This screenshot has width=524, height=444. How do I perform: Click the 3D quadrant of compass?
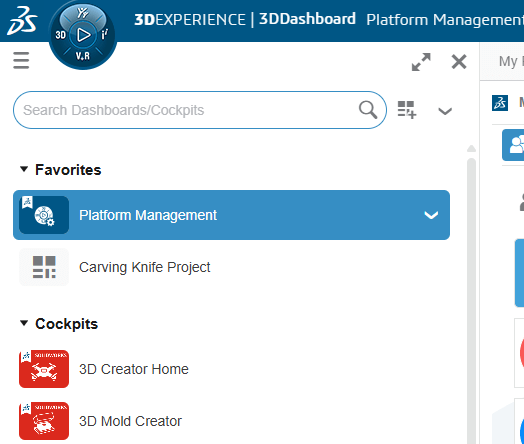(x=60, y=35)
